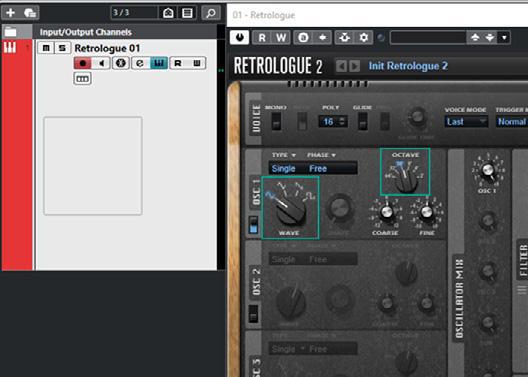Open the Init Retrologue 2 preset name
528x377 pixels.
pyautogui.click(x=408, y=66)
